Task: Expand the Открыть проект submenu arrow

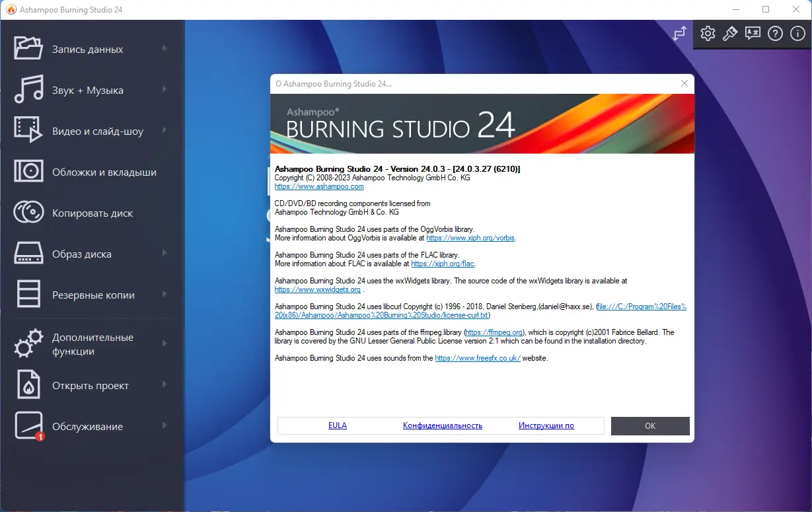Action: (165, 385)
